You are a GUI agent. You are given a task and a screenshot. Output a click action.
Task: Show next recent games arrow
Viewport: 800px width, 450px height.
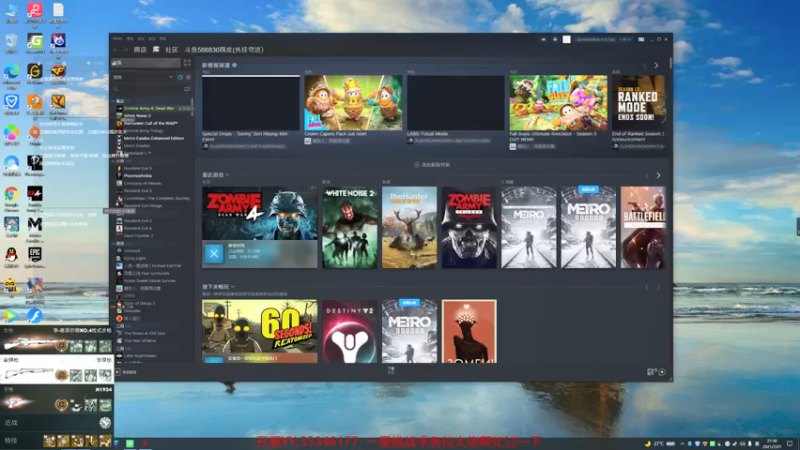click(658, 176)
